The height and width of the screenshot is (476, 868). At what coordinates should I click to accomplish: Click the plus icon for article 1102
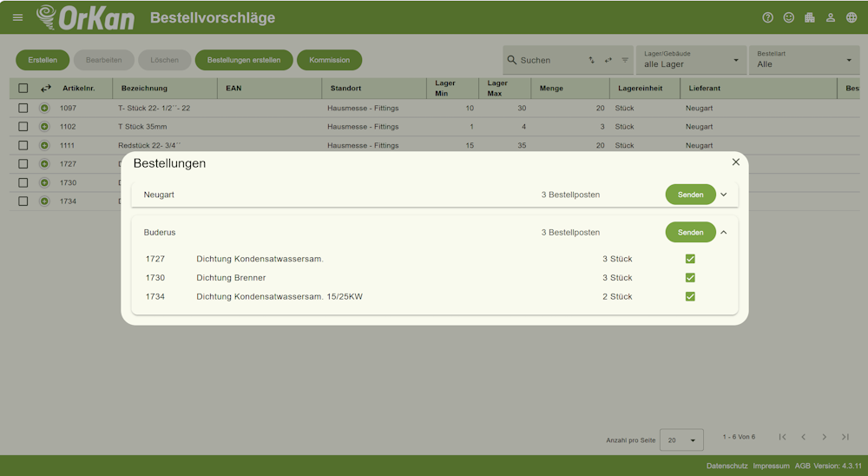pos(44,126)
